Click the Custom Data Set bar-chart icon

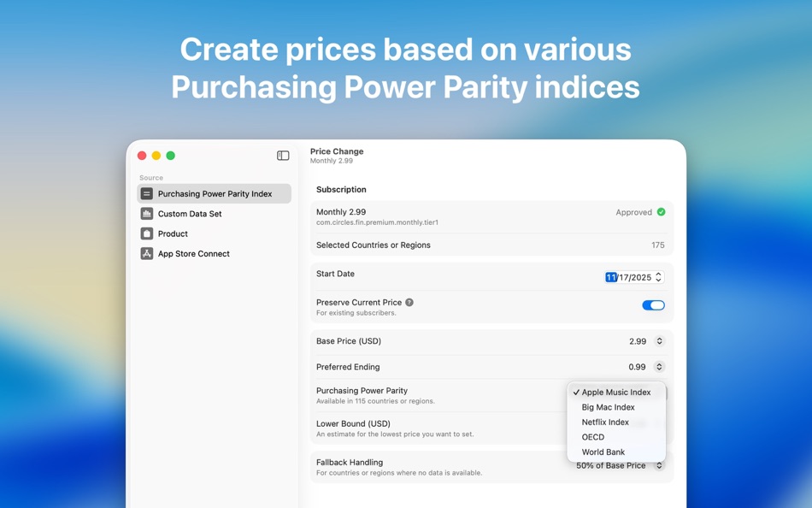[146, 213]
